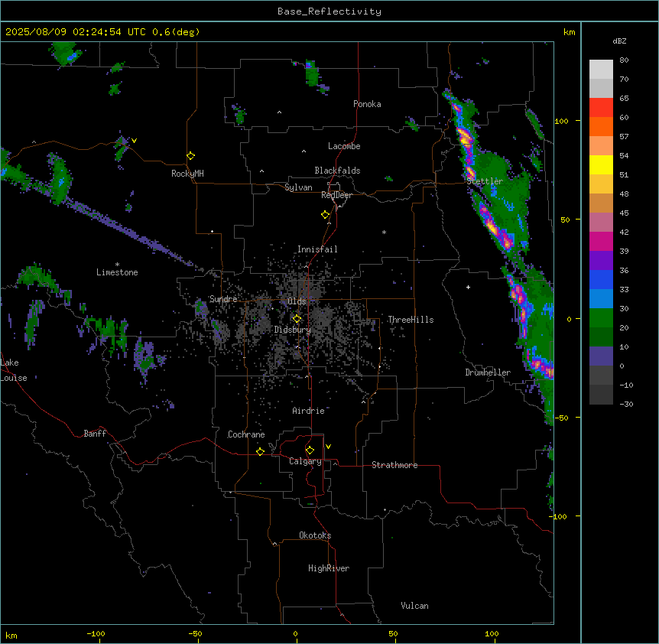Click the ThreeHills town label
This screenshot has width=659, height=644.
(x=411, y=320)
